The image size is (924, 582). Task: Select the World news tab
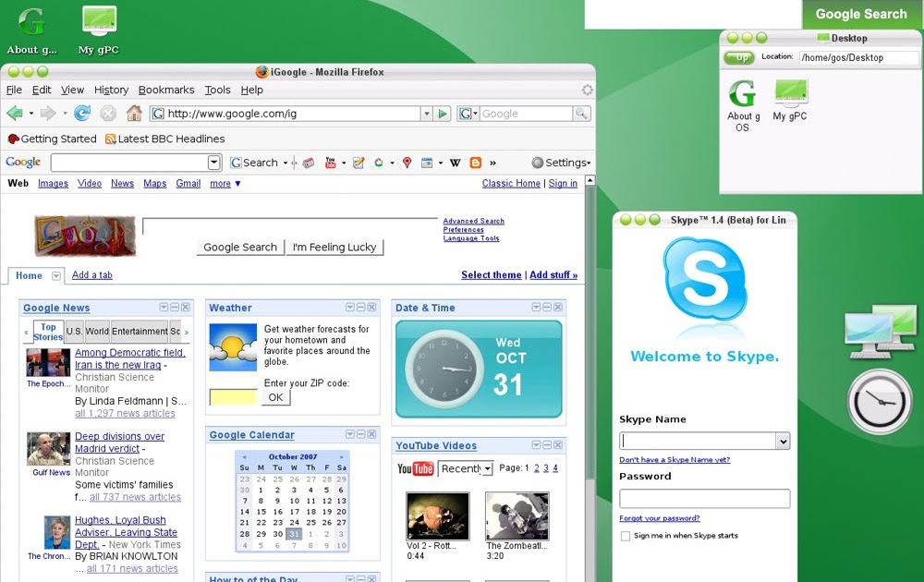pos(97,332)
